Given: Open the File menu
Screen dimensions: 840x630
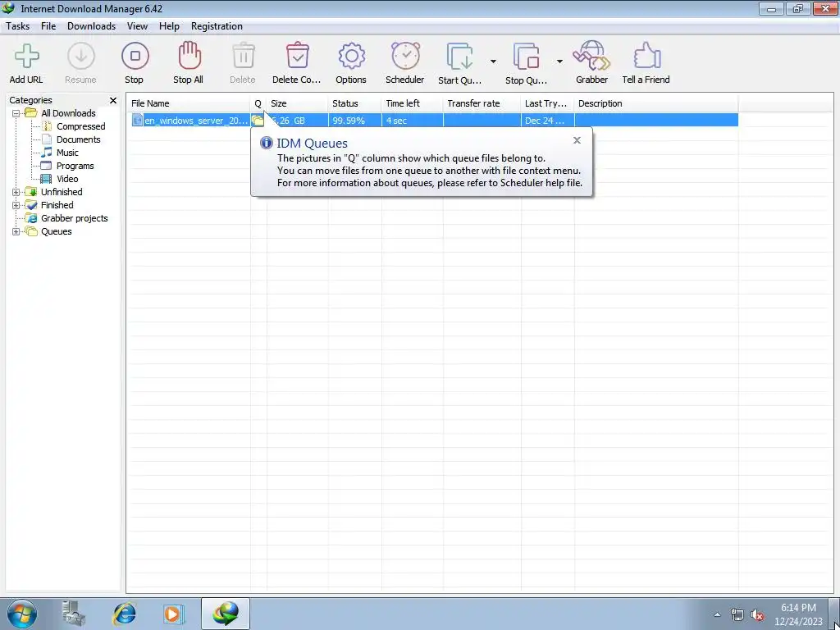Looking at the screenshot, I should tap(48, 26).
